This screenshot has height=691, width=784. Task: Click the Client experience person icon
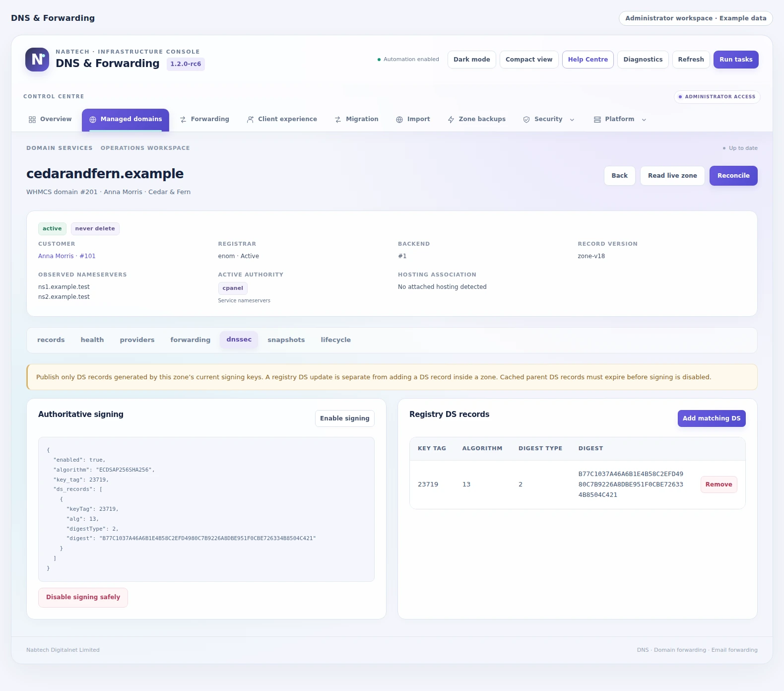pos(250,120)
